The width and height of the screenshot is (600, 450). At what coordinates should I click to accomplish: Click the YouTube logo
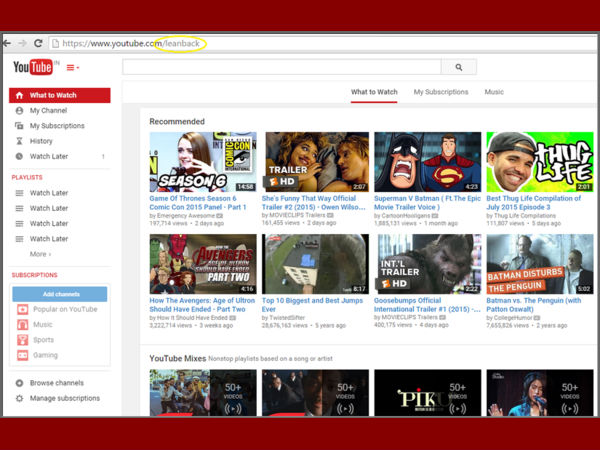32,67
